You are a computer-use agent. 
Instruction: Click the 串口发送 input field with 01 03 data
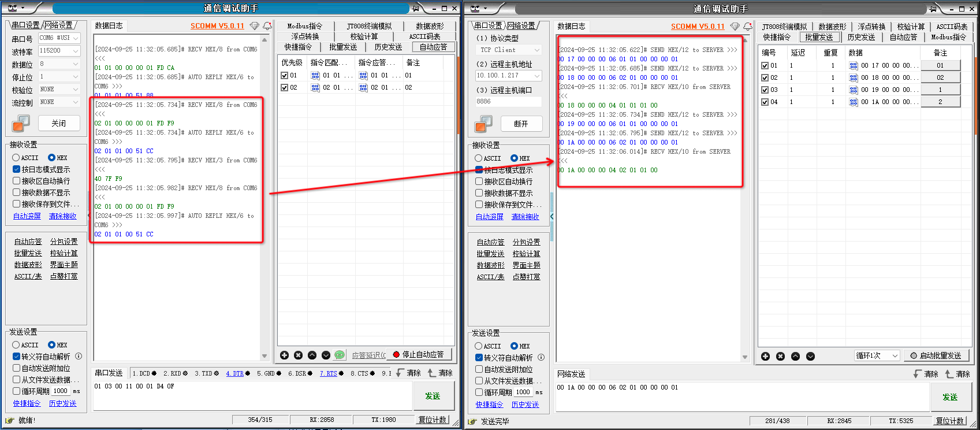(251, 393)
